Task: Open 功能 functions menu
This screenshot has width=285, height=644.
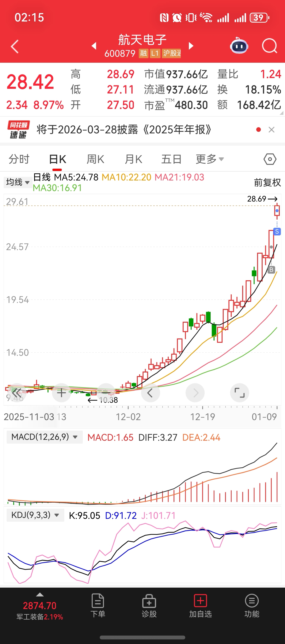Action: 252,606
